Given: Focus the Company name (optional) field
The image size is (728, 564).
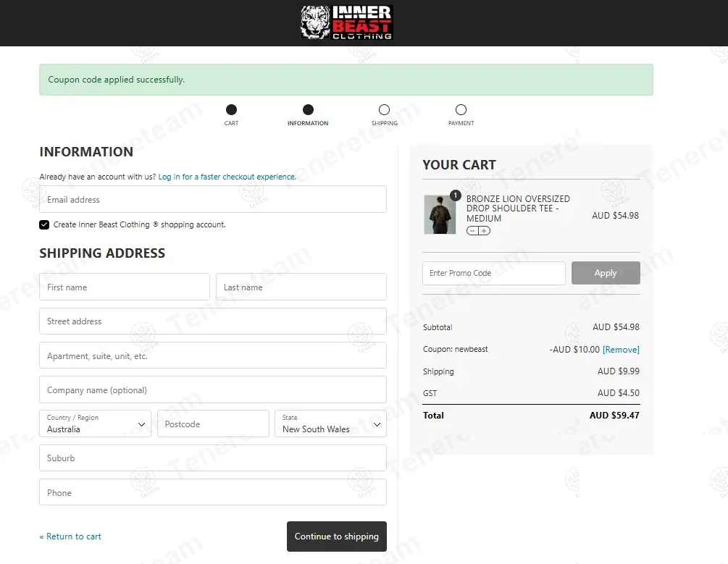Looking at the screenshot, I should coord(213,390).
